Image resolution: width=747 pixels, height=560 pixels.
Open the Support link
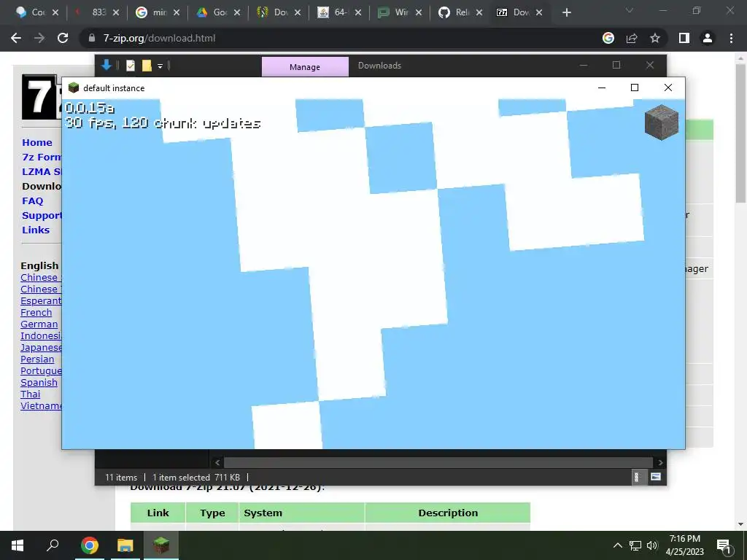click(x=42, y=215)
